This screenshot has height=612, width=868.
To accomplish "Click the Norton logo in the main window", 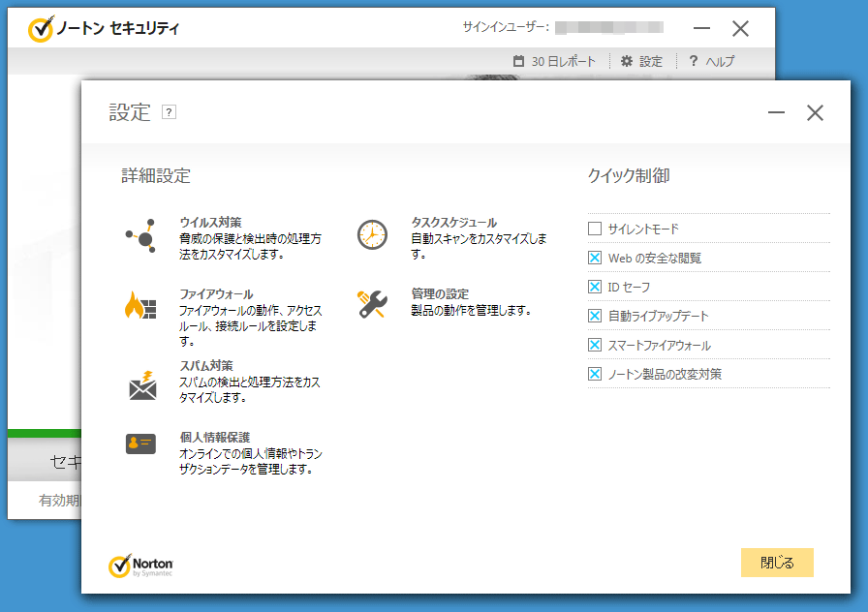I will click(41, 29).
